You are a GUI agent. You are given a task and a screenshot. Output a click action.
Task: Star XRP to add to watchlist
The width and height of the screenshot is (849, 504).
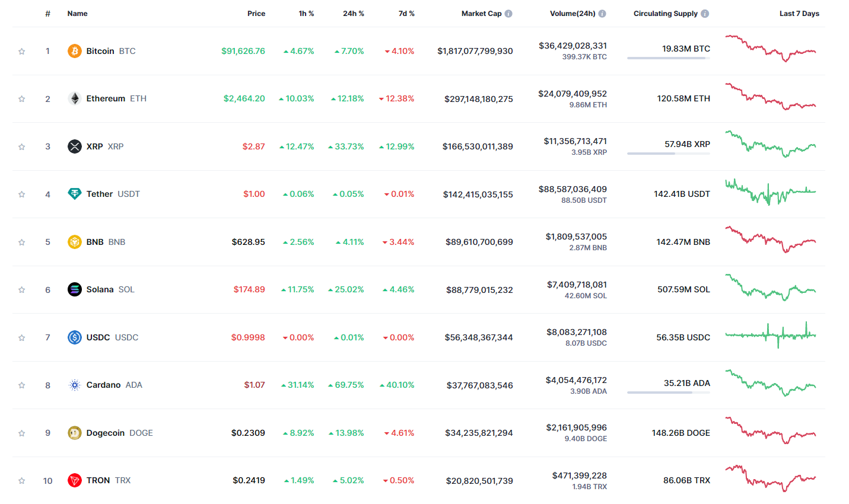(22, 147)
